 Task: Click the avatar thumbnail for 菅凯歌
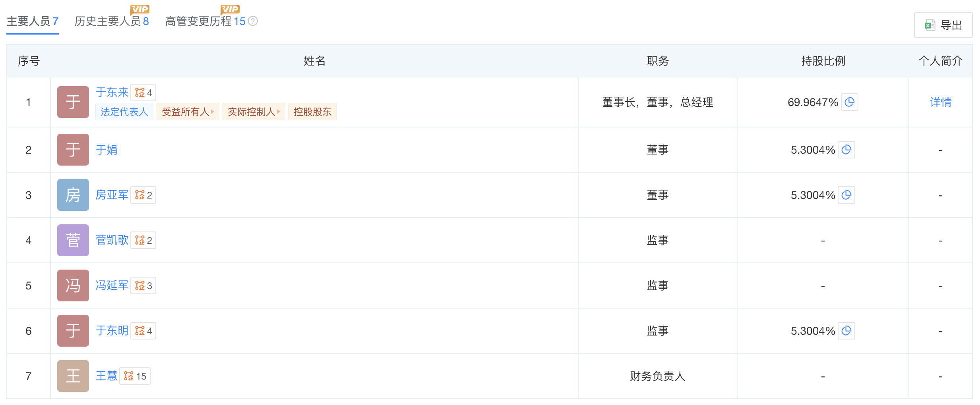coord(73,240)
